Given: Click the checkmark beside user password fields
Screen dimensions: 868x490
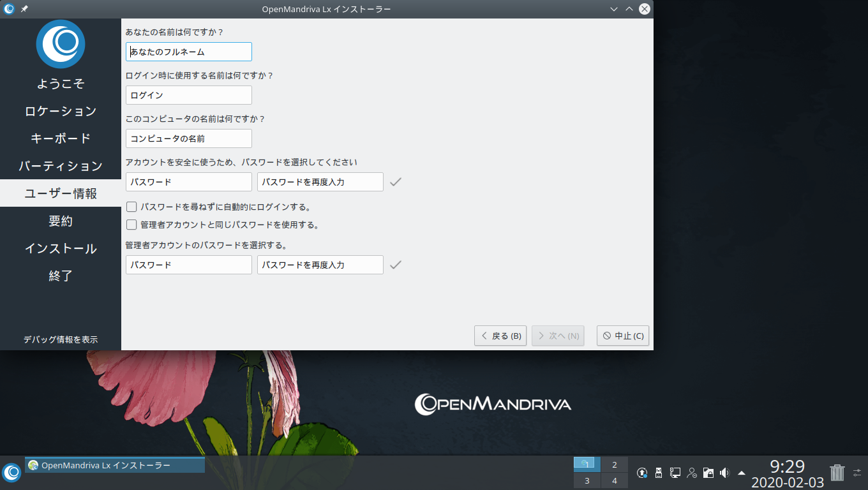Looking at the screenshot, I should coord(396,182).
